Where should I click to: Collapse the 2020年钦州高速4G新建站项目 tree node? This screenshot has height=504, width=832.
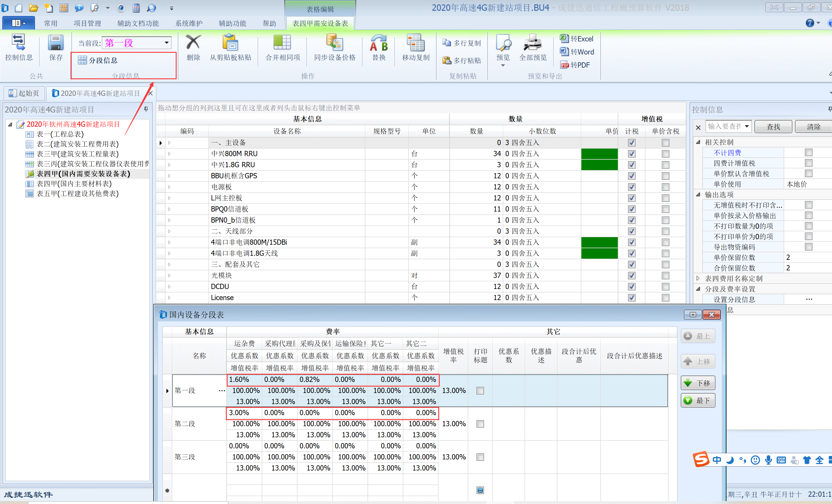coord(10,124)
